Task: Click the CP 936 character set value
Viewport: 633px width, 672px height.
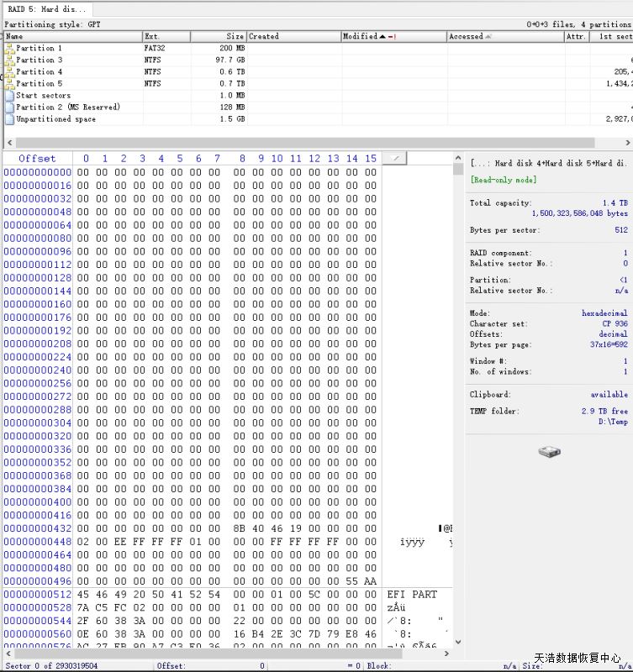Action: point(612,323)
